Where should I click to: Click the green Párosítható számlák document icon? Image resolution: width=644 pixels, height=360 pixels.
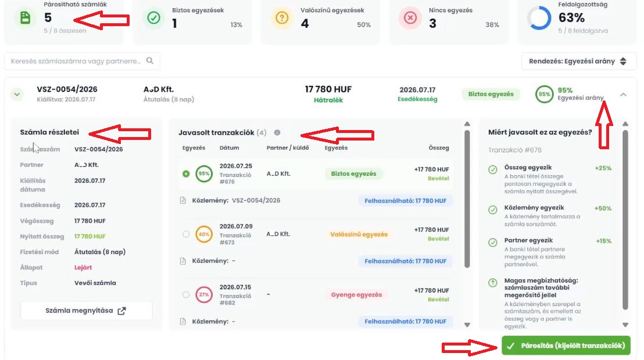pyautogui.click(x=25, y=18)
